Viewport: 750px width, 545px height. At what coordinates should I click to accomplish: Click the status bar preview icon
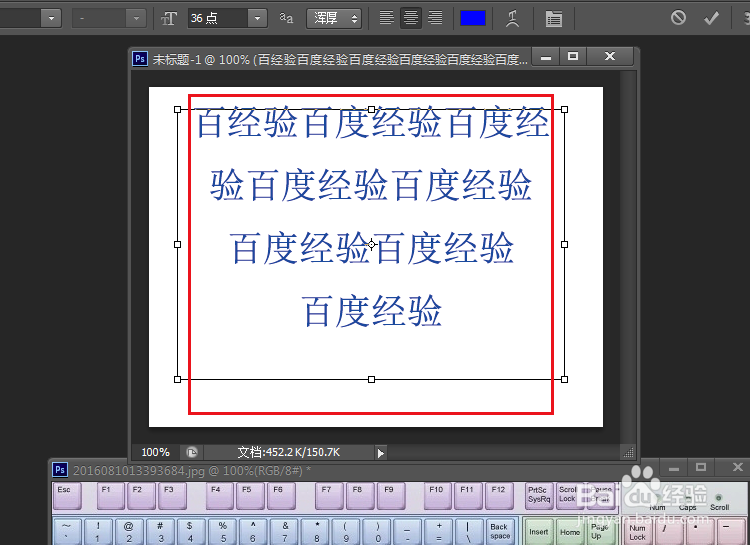point(192,452)
